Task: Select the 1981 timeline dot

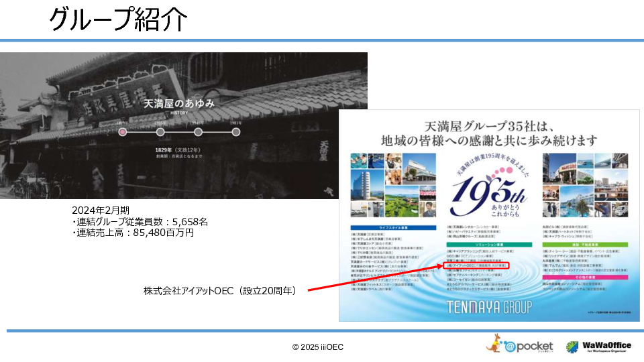Action: [x=235, y=132]
